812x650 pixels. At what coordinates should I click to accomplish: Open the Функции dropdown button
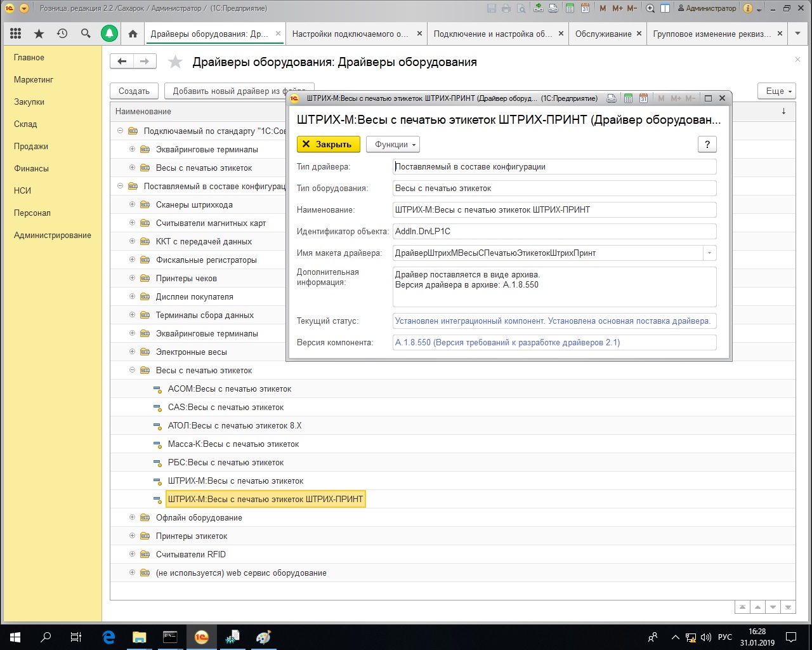393,144
